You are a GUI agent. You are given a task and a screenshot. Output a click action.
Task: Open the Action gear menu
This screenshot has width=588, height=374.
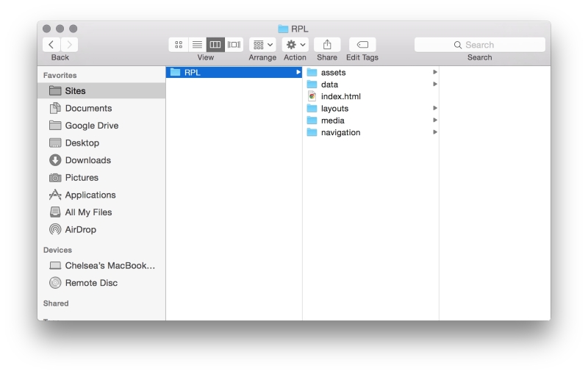click(x=295, y=45)
